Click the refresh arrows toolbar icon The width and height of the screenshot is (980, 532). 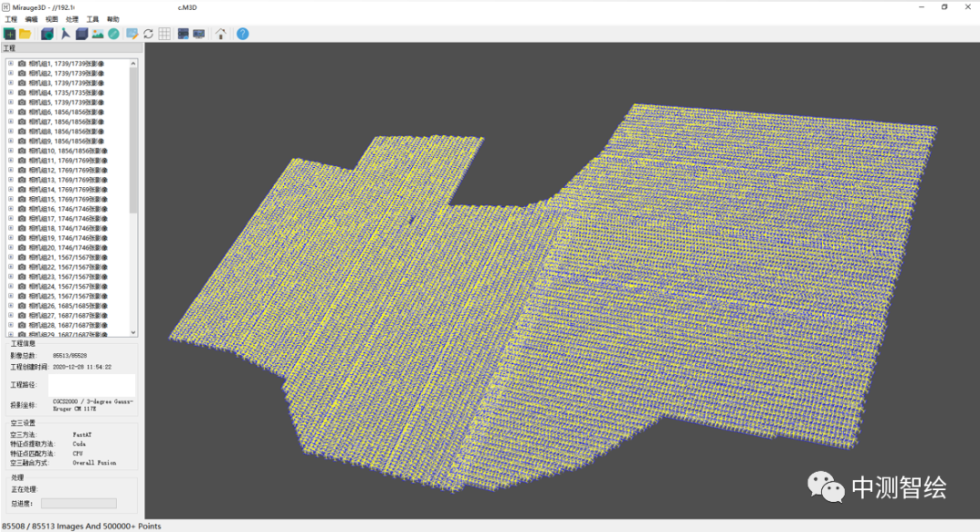coord(148,34)
